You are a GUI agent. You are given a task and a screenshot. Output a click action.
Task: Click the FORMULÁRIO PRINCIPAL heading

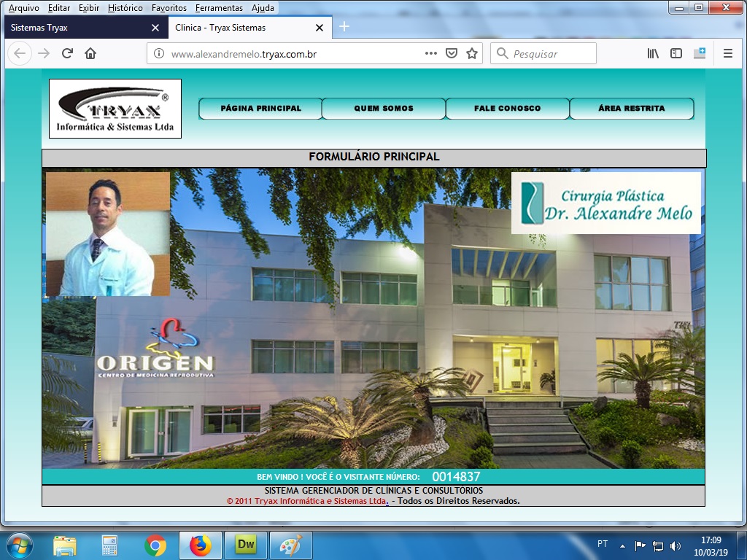(374, 157)
